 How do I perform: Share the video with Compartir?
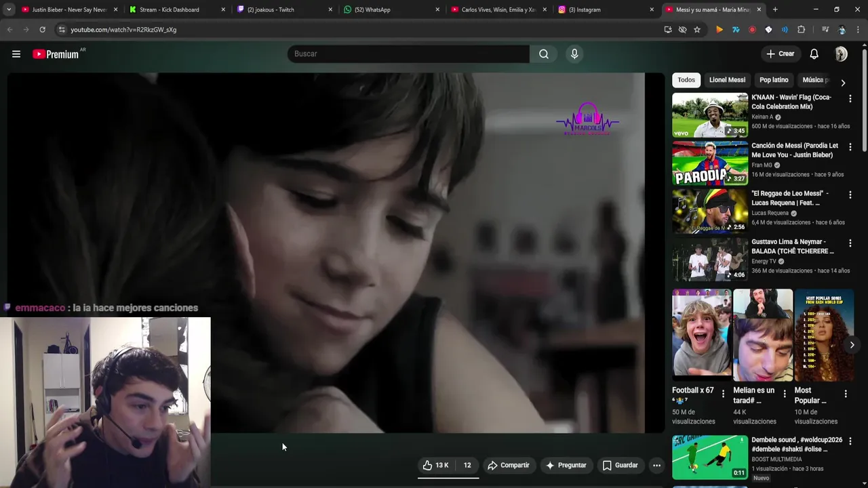pyautogui.click(x=509, y=465)
